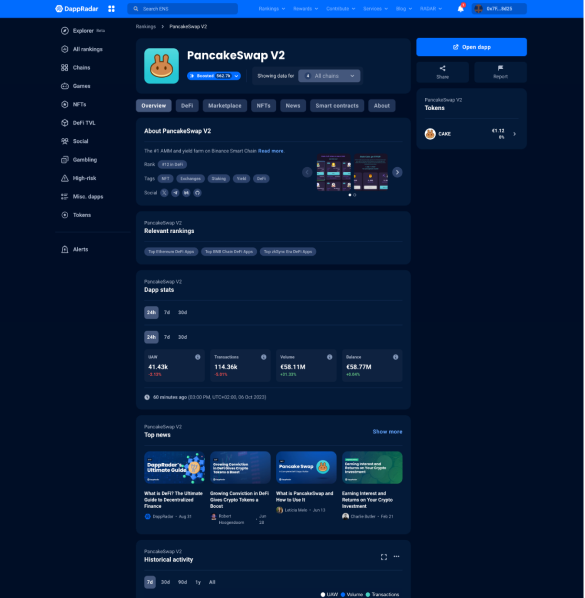Open the 'What is PancakeSwap' news thumbnail

pos(306,468)
